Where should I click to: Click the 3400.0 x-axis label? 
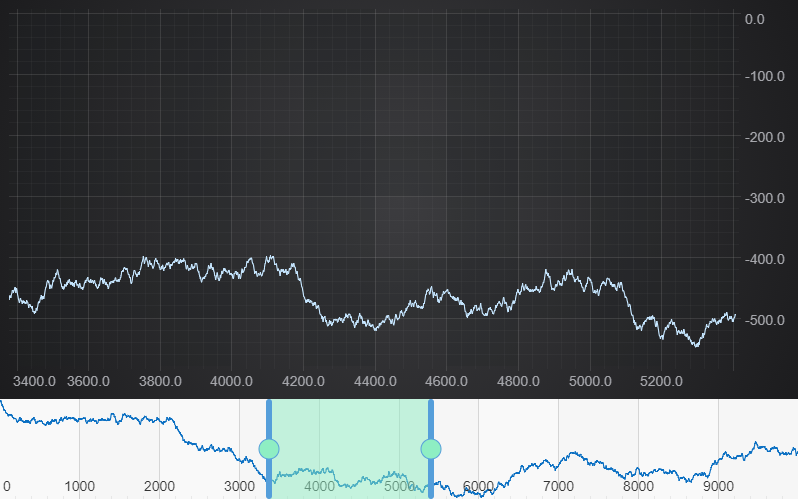(x=35, y=382)
